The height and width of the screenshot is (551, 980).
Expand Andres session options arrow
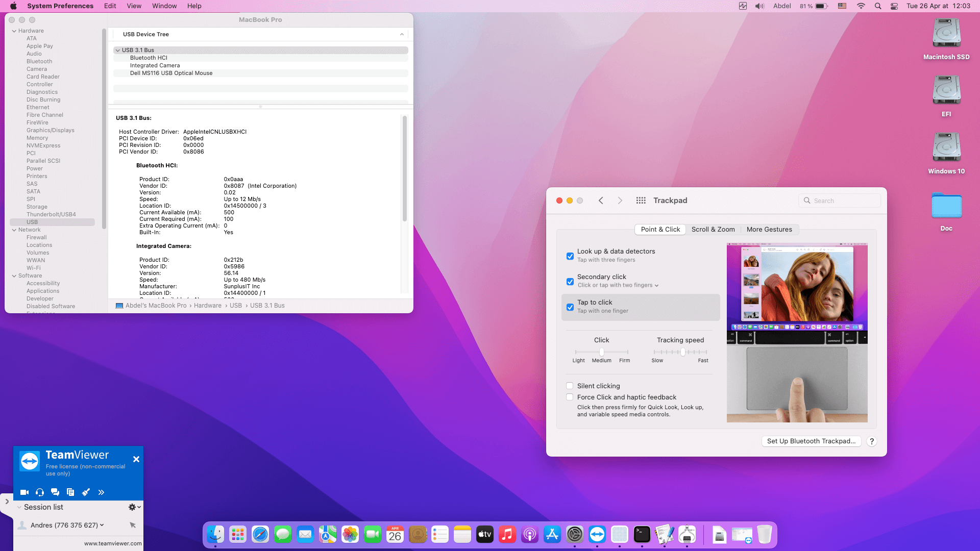[x=102, y=525]
